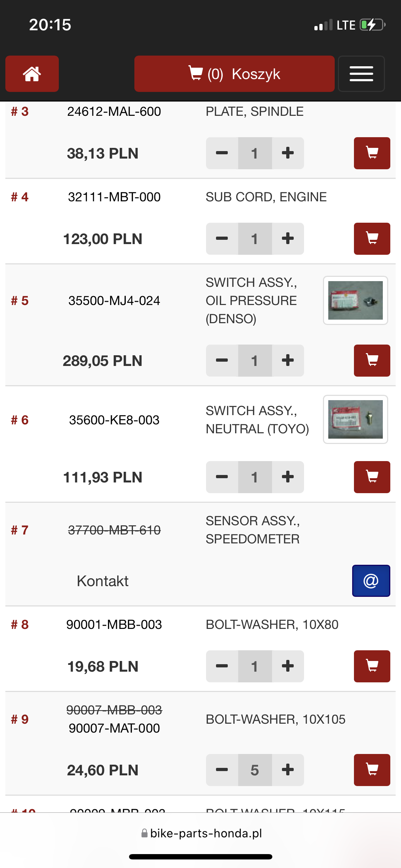Edit quantity field for BOLT-WASHER 10X105
Screen dimensions: 401x868
tap(255, 770)
